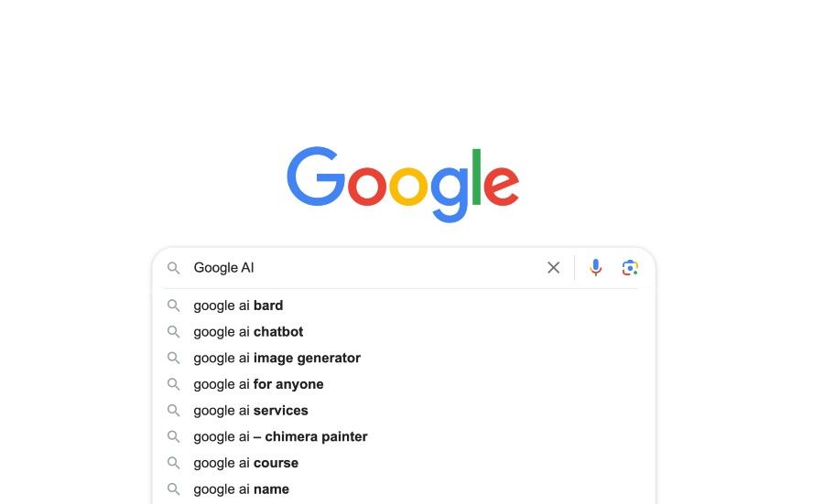
Task: Click magnifier icon beside "google ai services"
Action: tap(173, 411)
